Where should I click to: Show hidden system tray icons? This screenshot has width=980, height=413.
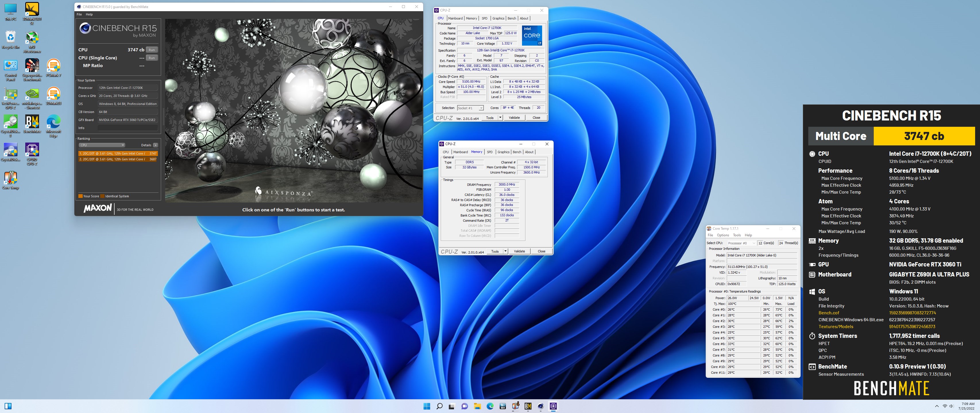click(x=937, y=406)
